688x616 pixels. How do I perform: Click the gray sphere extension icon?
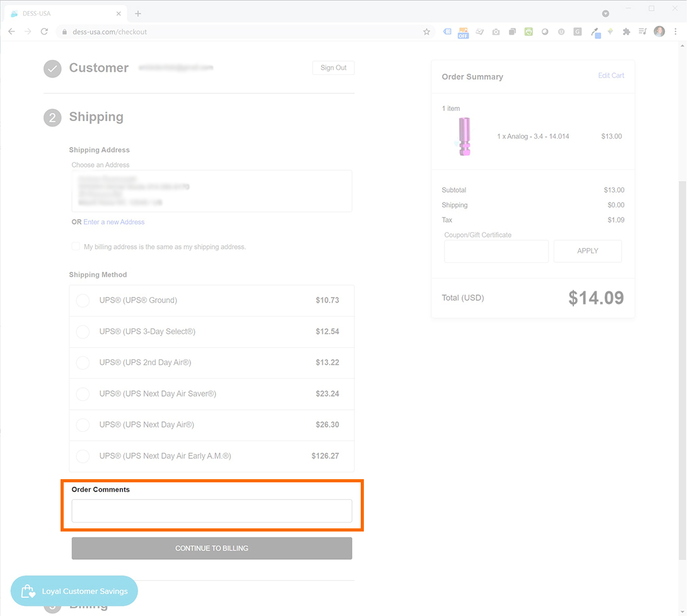pos(545,32)
